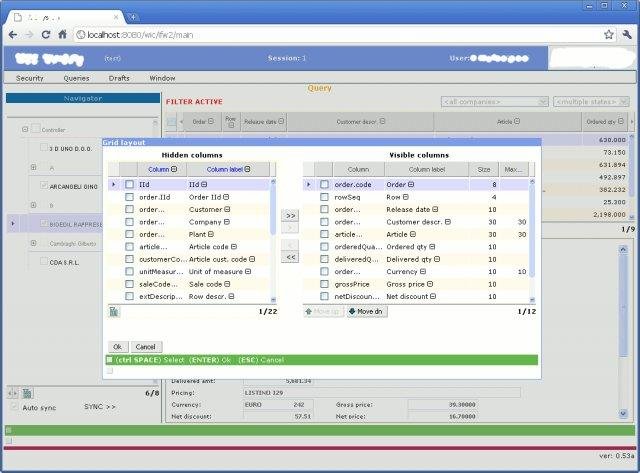
Task: Open the multiple states dropdown
Action: pos(591,102)
